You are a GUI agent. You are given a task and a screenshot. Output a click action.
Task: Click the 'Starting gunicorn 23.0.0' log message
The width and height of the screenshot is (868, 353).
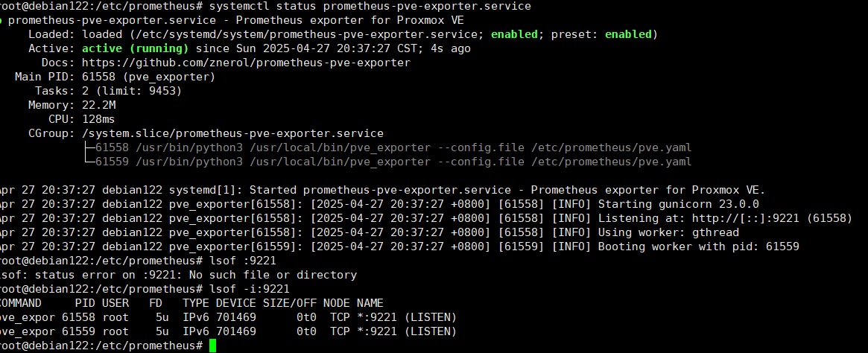678,204
